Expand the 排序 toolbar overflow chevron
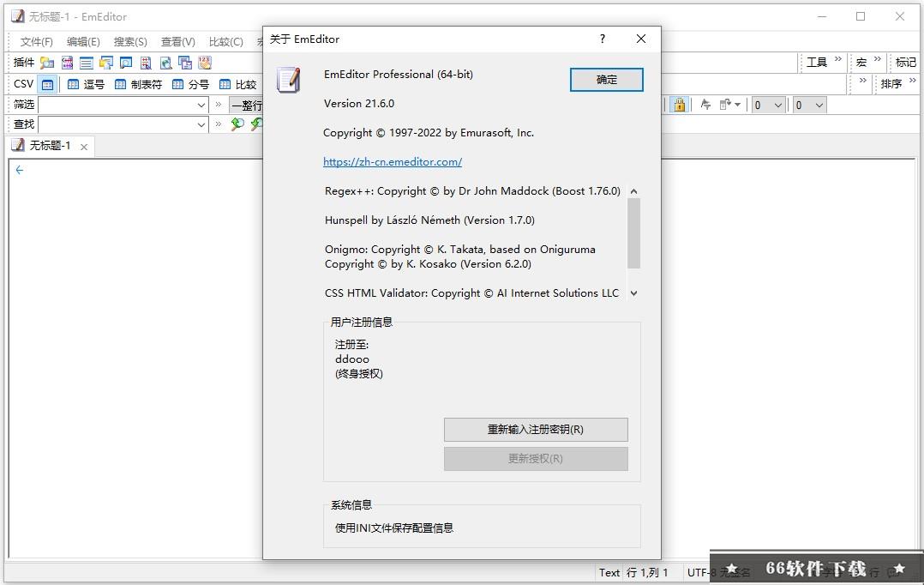This screenshot has width=924, height=585. (913, 81)
